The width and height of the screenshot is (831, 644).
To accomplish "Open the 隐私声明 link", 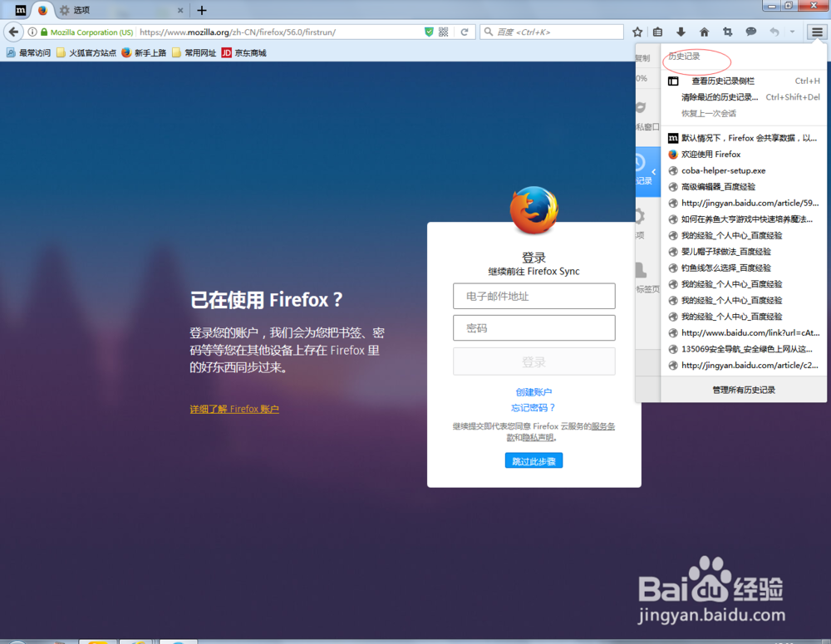I will click(538, 438).
